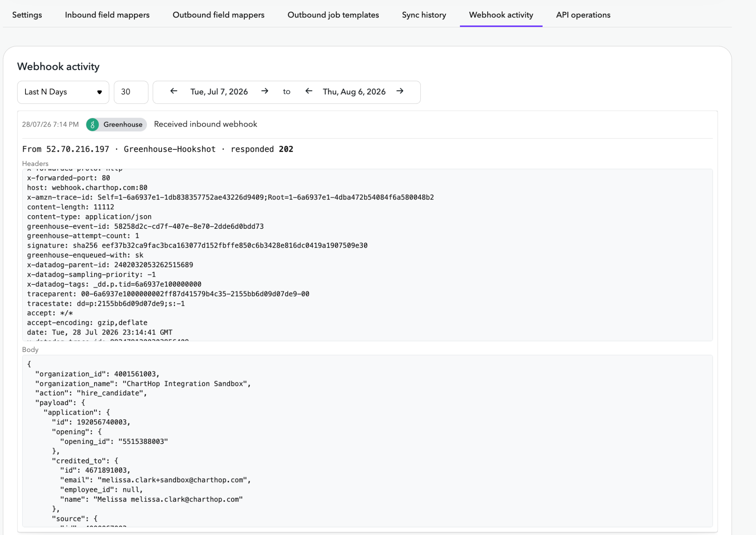Open the Last N Days dropdown
Viewport: 756px width, 535px height.
(63, 92)
